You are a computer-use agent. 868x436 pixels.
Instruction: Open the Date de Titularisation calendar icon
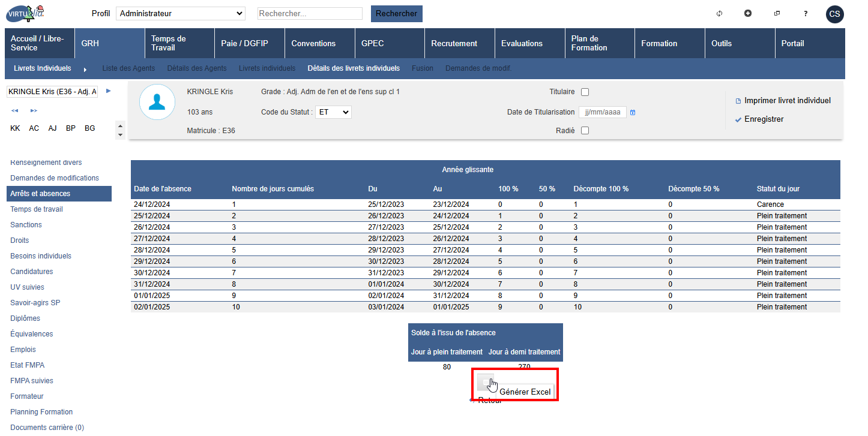click(x=633, y=112)
